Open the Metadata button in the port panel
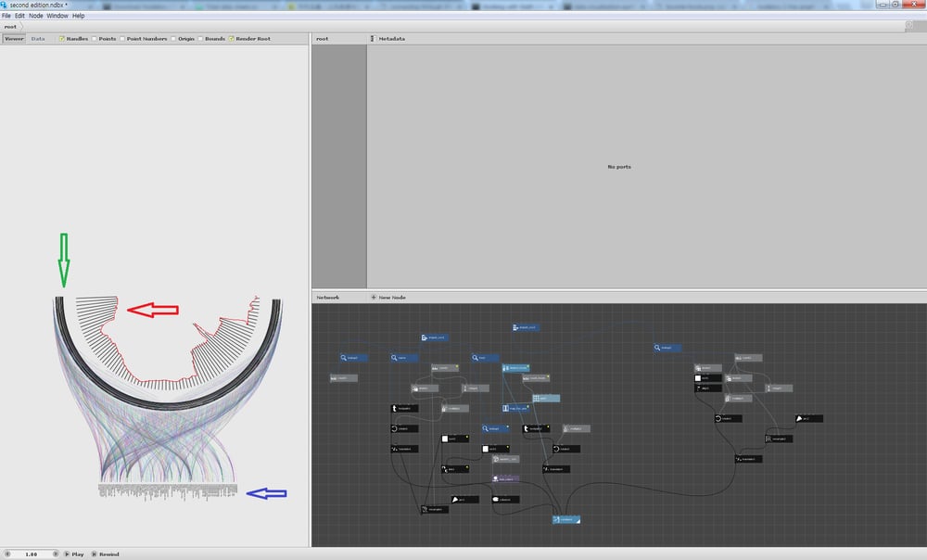The width and height of the screenshot is (927, 560). pos(387,39)
